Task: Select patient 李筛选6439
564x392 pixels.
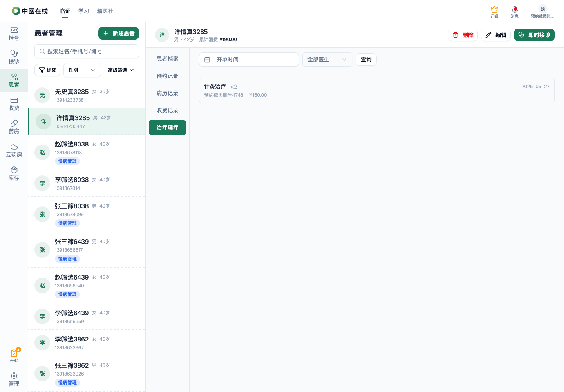Action: [87, 316]
